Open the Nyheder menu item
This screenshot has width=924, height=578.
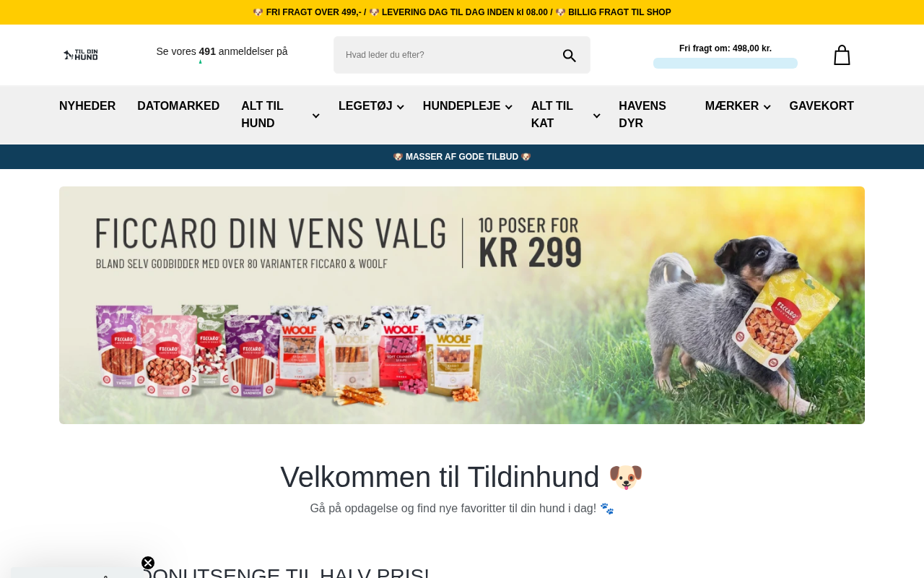[x=87, y=106]
